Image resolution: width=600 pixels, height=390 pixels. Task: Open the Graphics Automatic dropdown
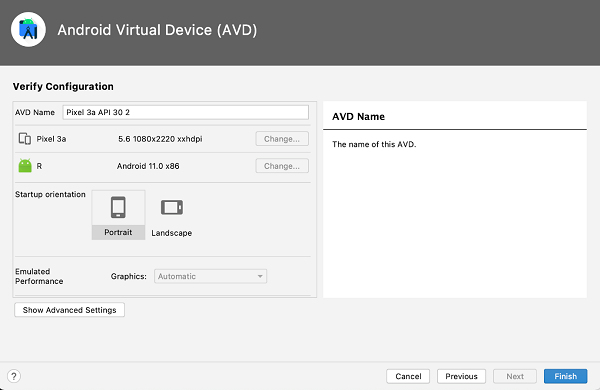(210, 276)
